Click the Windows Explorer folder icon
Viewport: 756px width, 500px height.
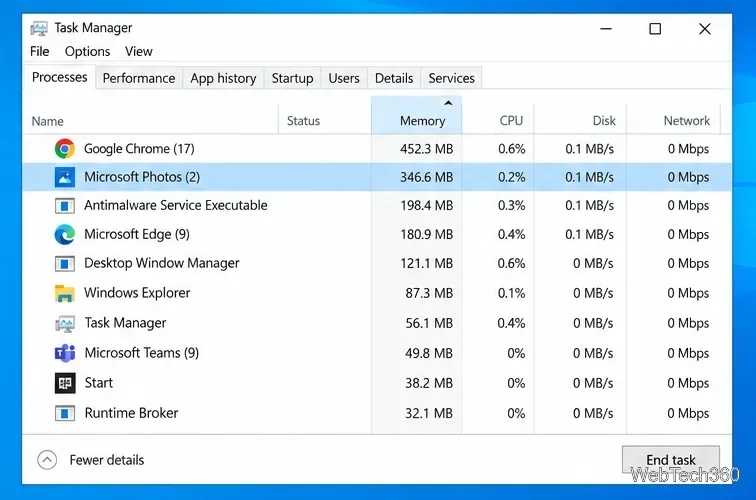pos(65,293)
